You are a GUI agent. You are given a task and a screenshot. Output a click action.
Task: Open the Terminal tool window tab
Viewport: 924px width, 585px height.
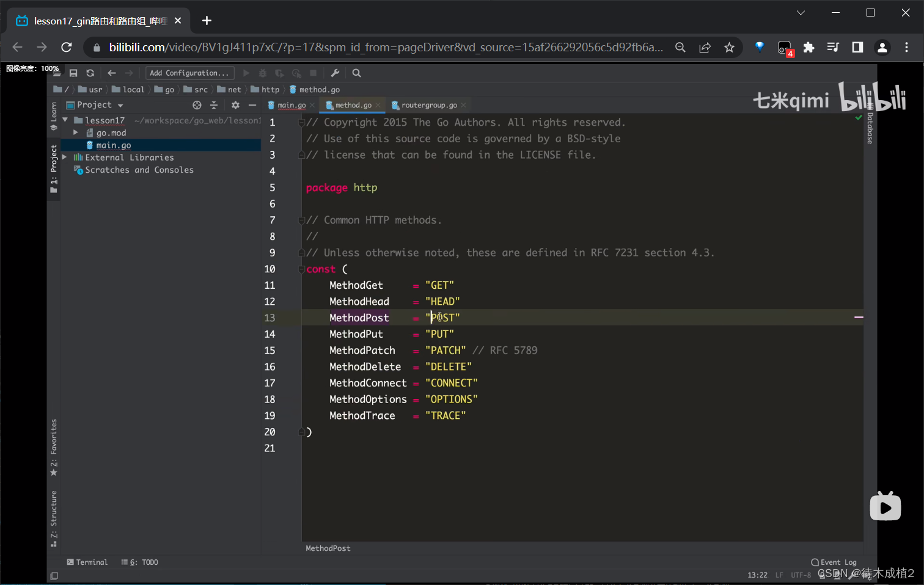click(x=87, y=562)
